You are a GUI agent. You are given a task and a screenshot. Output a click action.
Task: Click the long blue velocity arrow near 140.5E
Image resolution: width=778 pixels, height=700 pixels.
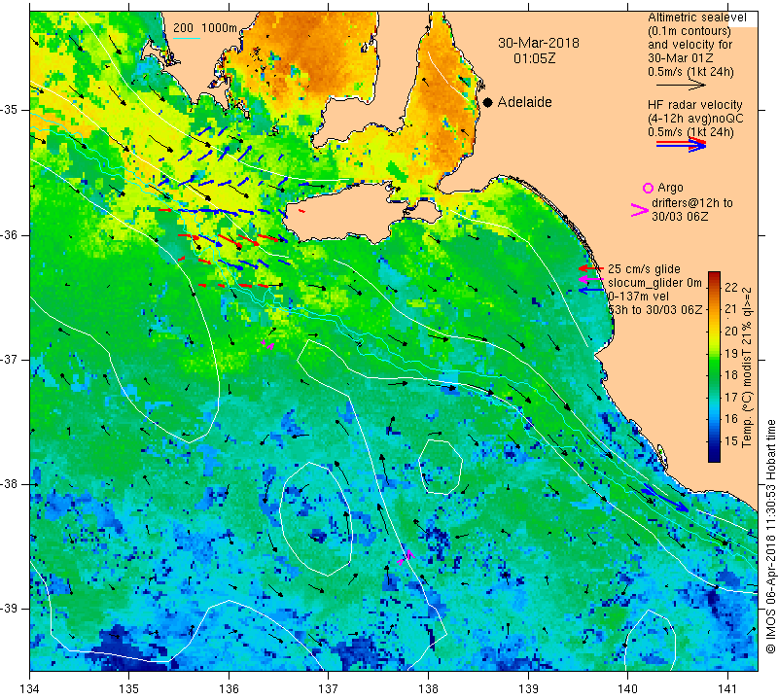pyautogui.click(x=665, y=500)
